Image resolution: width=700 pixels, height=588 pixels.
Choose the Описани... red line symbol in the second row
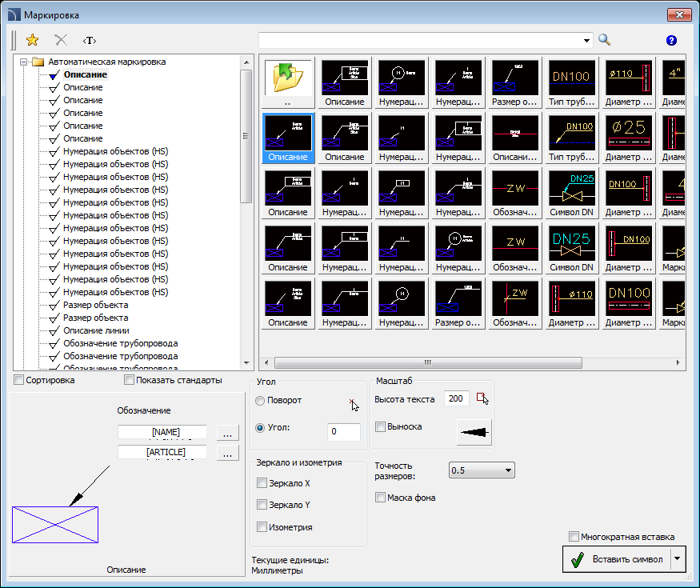pyautogui.click(x=514, y=138)
